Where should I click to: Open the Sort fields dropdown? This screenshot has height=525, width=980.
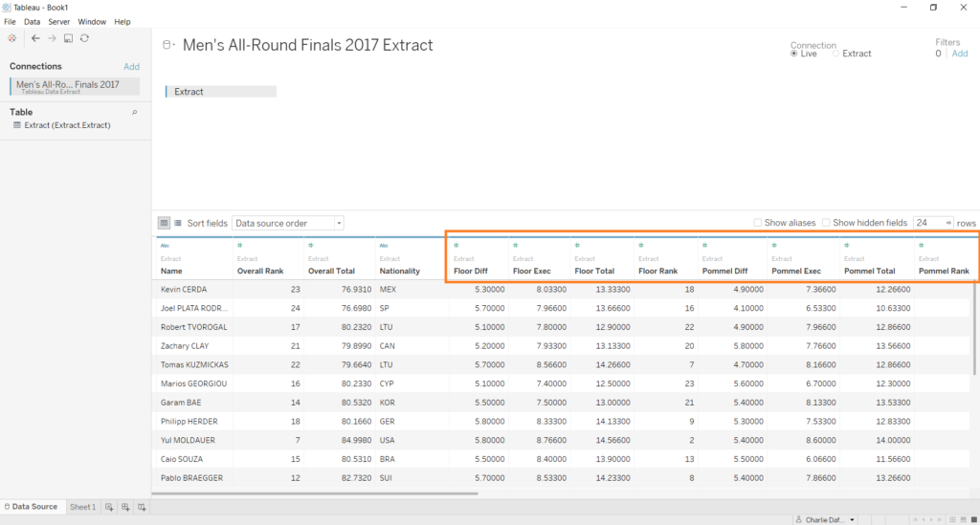point(288,223)
